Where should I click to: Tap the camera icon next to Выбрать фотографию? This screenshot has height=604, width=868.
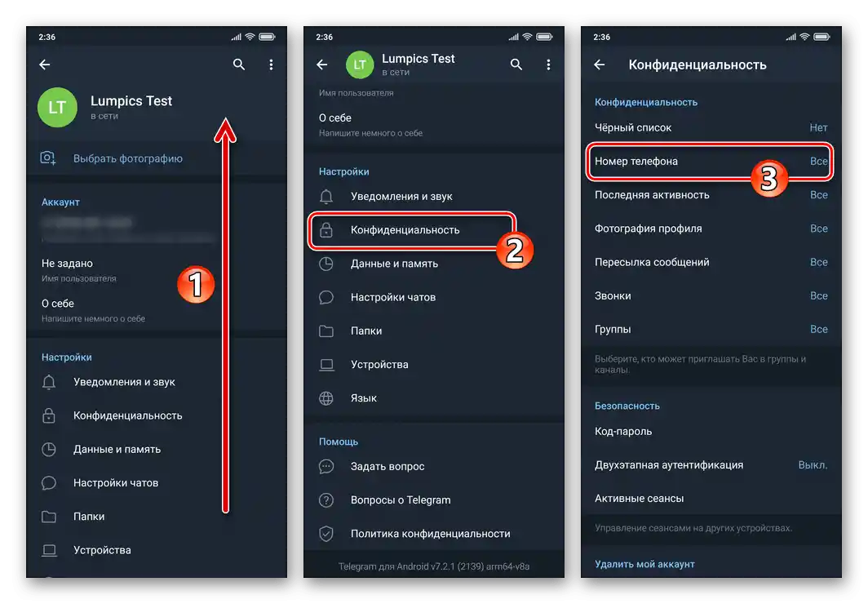[48, 158]
